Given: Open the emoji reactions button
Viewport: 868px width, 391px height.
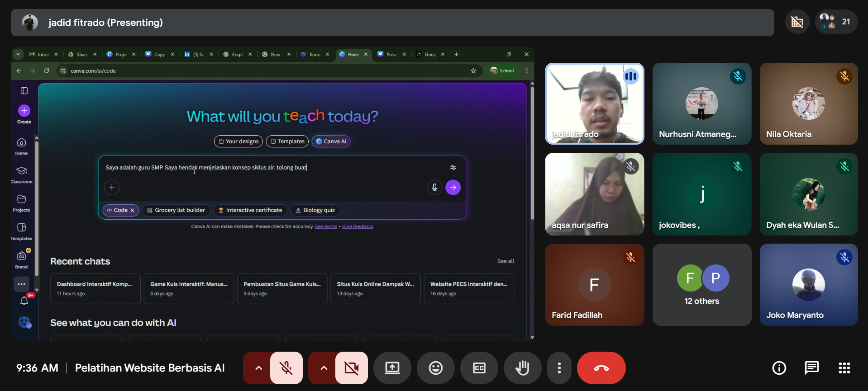Looking at the screenshot, I should click(x=436, y=368).
